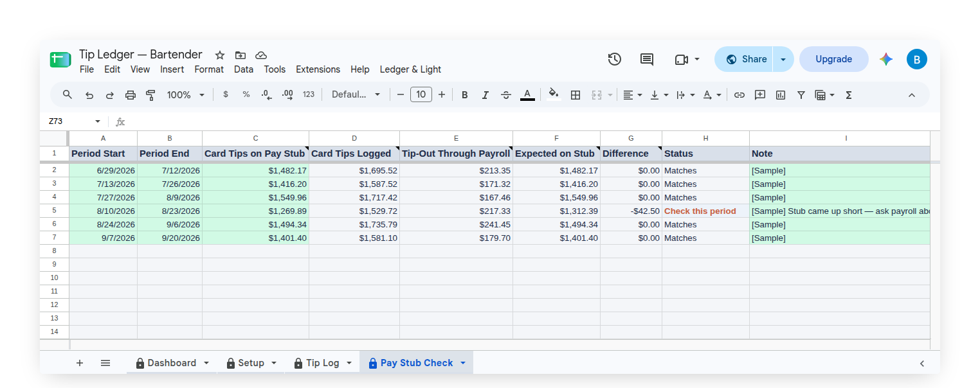The image size is (980, 388).
Task: Open cell borders options
Action: 576,95
